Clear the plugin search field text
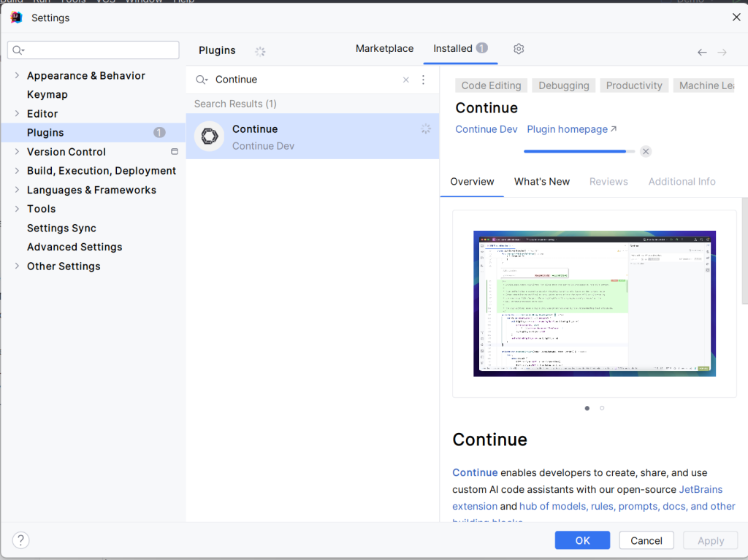The image size is (748, 560). [x=406, y=80]
